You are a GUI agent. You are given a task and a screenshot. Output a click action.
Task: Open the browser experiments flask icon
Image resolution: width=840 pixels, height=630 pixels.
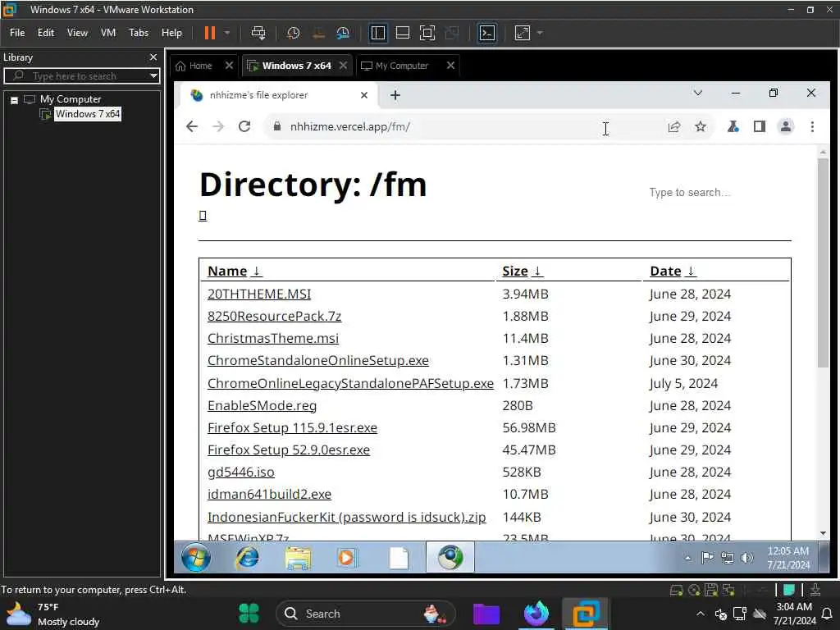click(x=733, y=127)
